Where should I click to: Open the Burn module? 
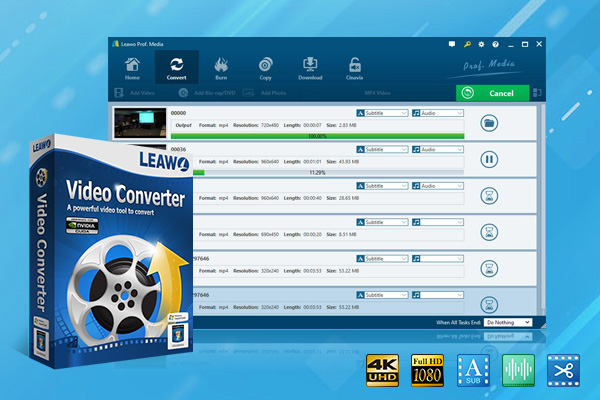(221, 68)
